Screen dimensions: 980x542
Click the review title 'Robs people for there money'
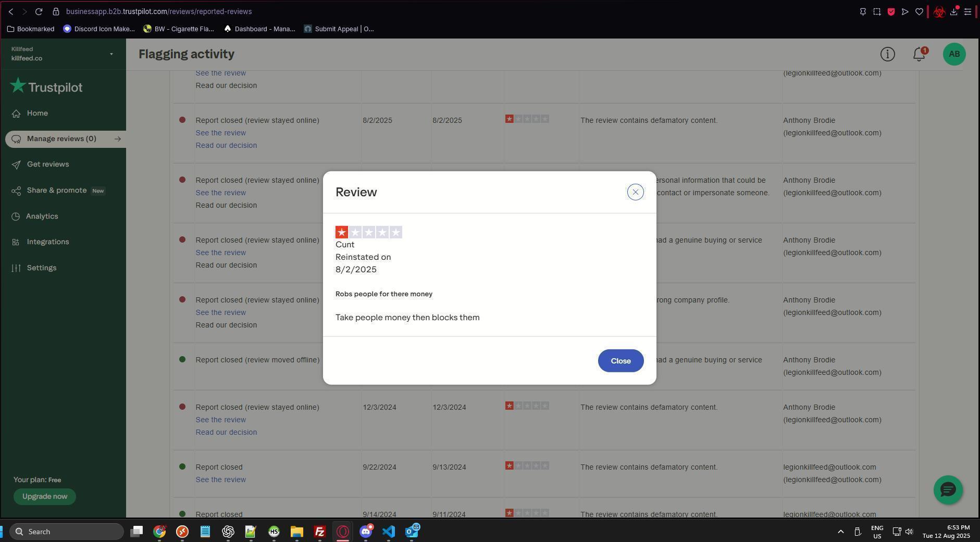point(384,294)
